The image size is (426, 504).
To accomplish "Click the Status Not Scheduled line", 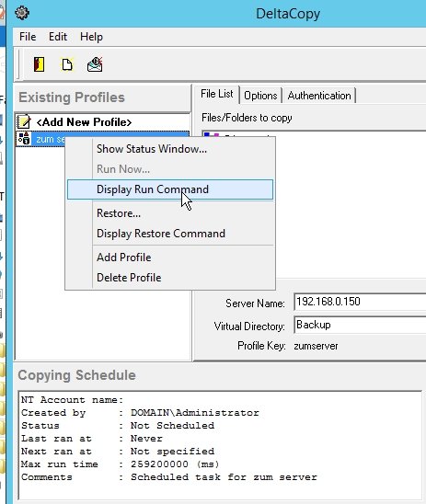I will pyautogui.click(x=118, y=426).
